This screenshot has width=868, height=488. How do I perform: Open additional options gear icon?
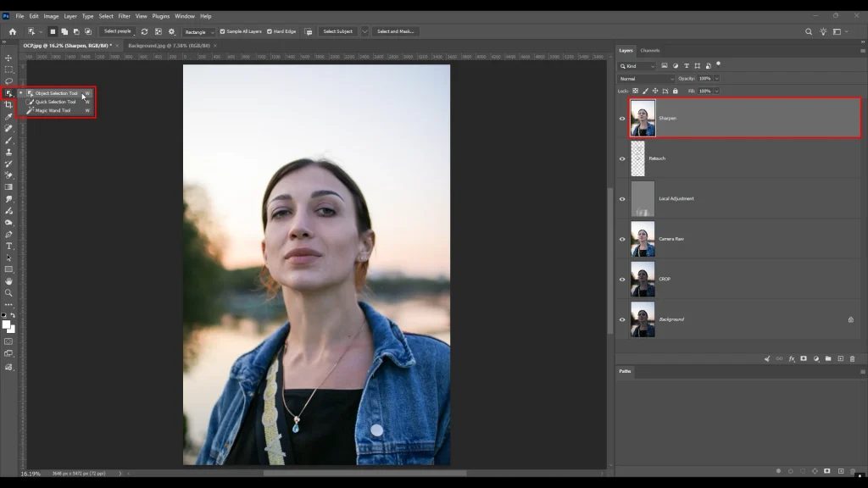[171, 31]
